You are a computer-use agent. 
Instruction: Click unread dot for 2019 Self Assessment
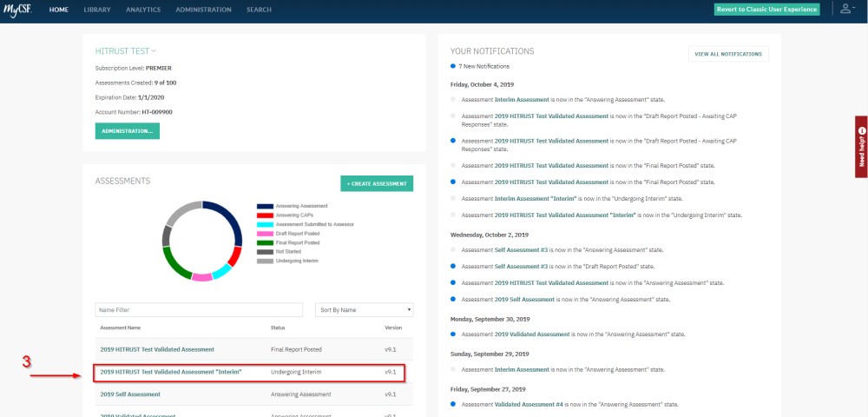453,299
